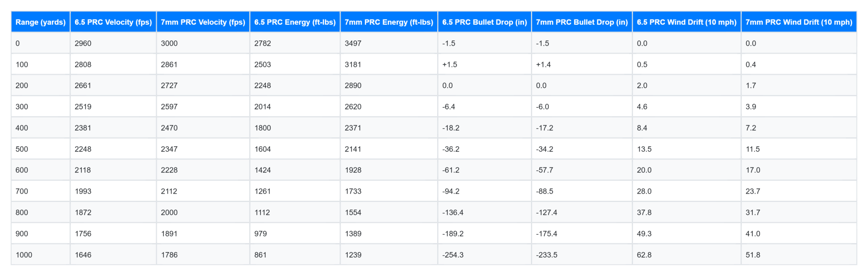
Task: Click the -254.3 bullet drop cell
Action: click(485, 255)
